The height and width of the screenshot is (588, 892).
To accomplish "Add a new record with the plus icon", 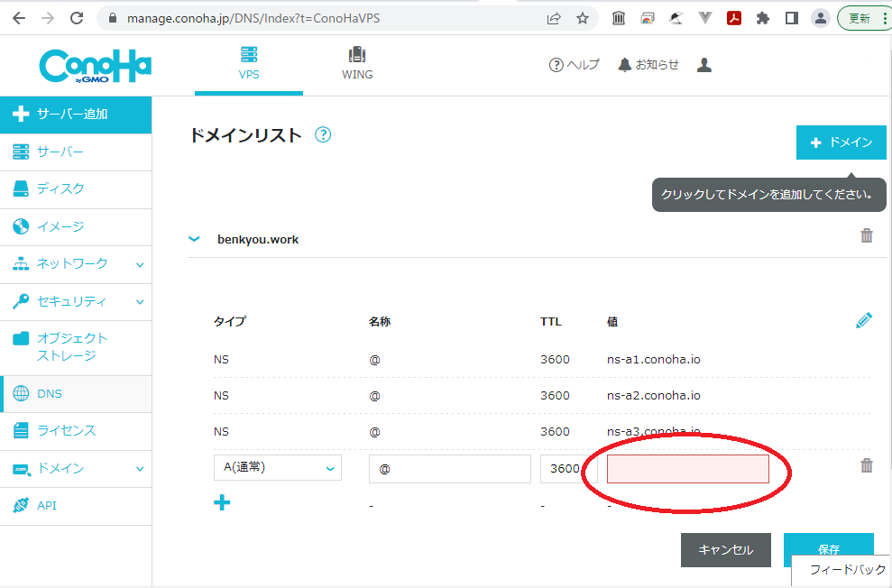I will 222,503.
